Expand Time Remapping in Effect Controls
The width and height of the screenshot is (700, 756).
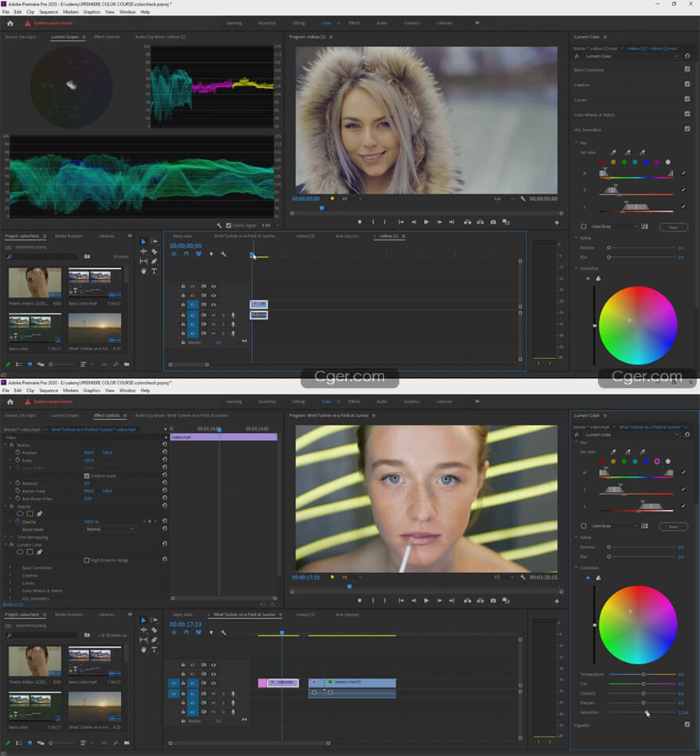(6, 537)
